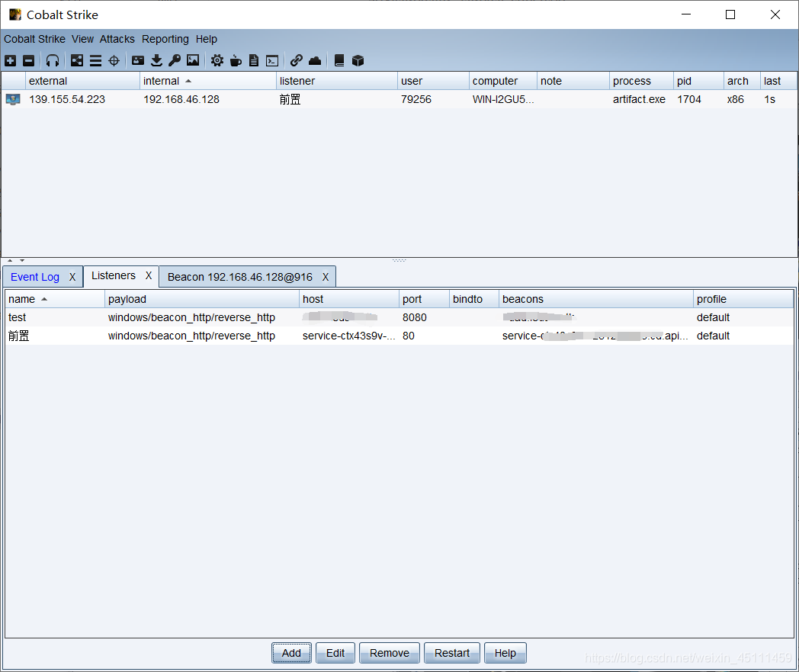The width and height of the screenshot is (799, 672).
Task: Open the Reporting menu
Action: [165, 39]
